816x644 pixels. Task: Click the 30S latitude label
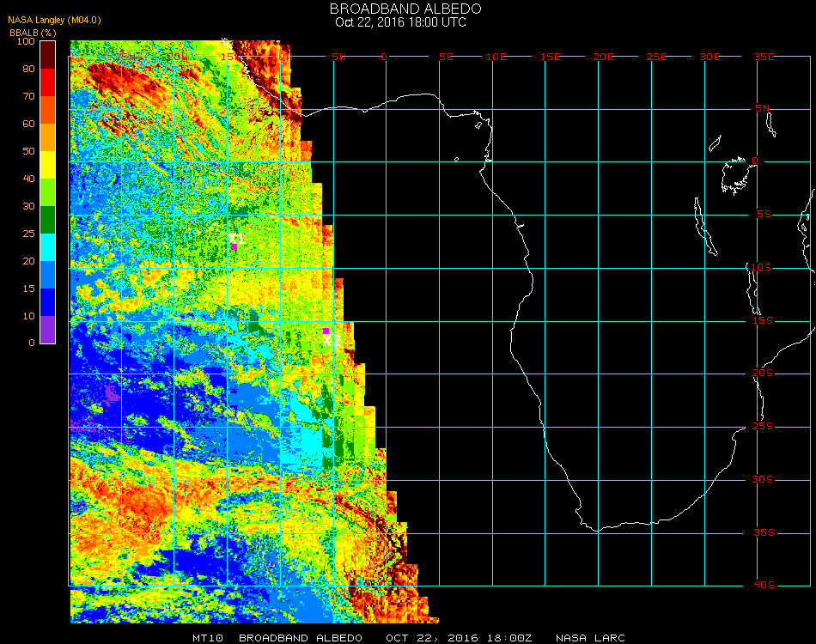(763, 480)
